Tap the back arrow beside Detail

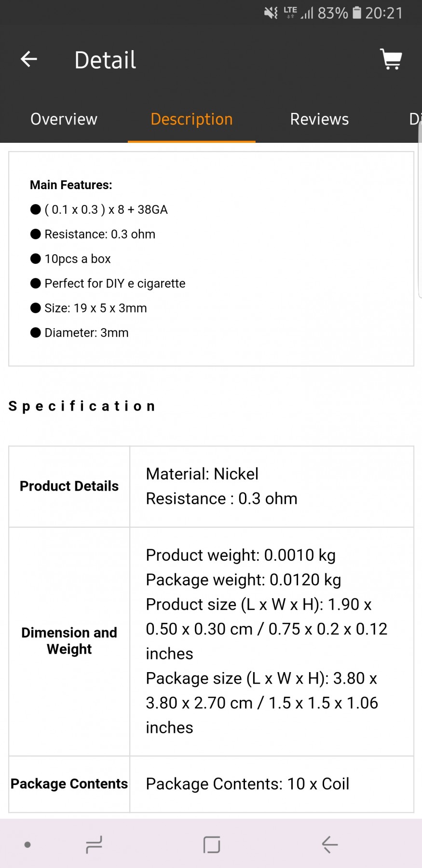pyautogui.click(x=29, y=59)
